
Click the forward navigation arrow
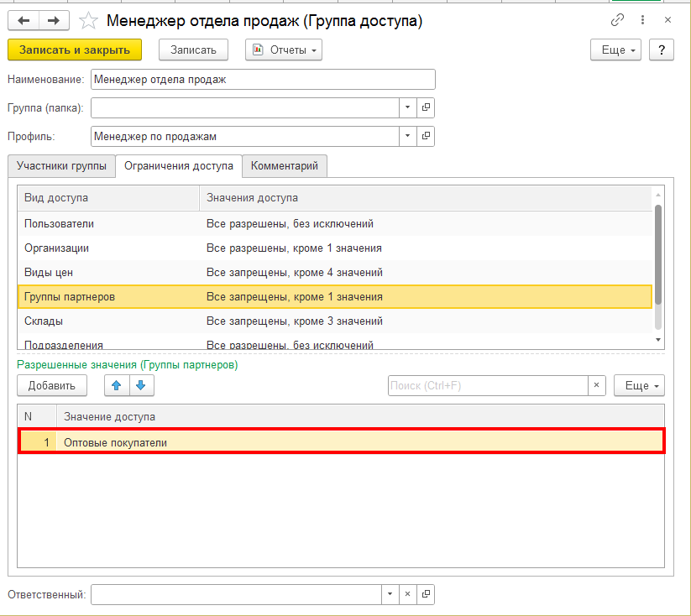[54, 20]
